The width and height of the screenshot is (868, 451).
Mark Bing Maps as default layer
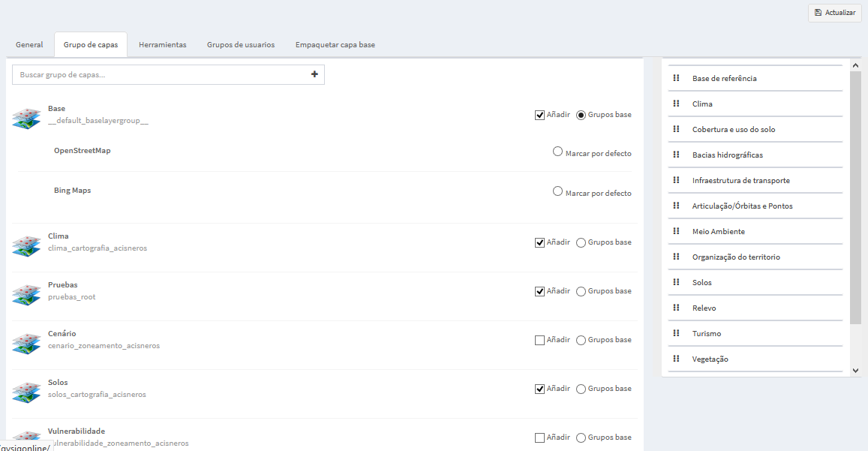[557, 191]
